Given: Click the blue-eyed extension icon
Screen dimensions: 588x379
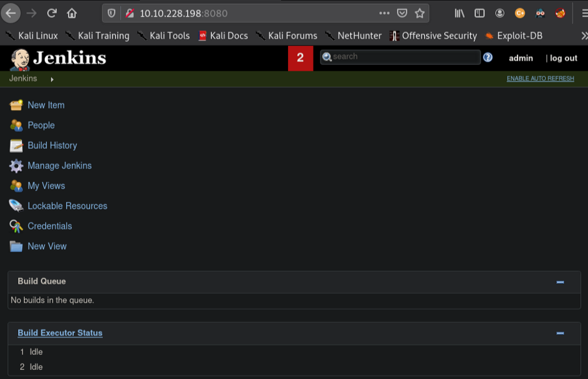Looking at the screenshot, I should coord(540,14).
